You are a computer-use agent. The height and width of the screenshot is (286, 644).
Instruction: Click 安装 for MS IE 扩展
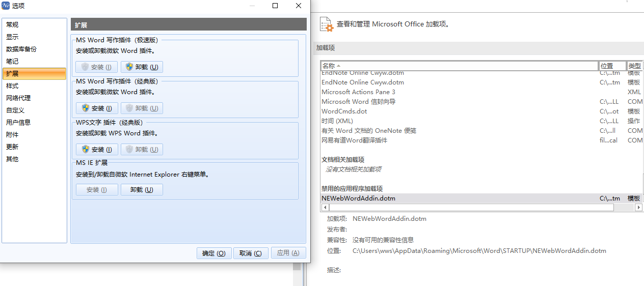tap(97, 189)
